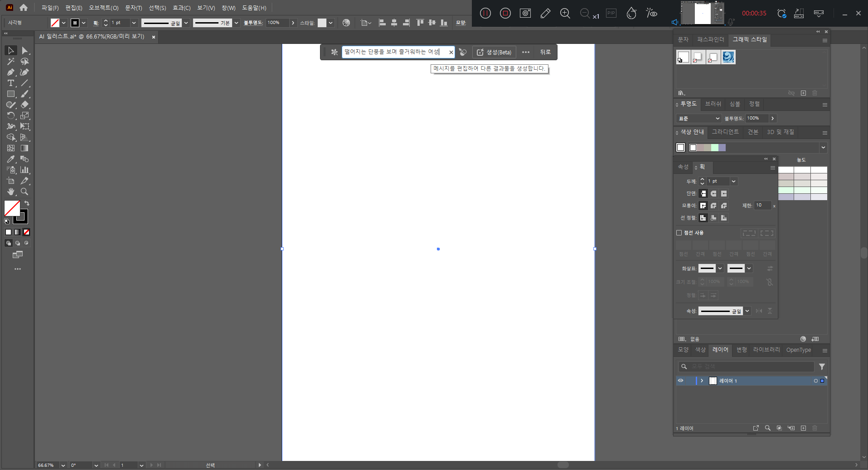The height and width of the screenshot is (470, 868).
Task: Open the 오브젝트(O) menu
Action: 103,8
